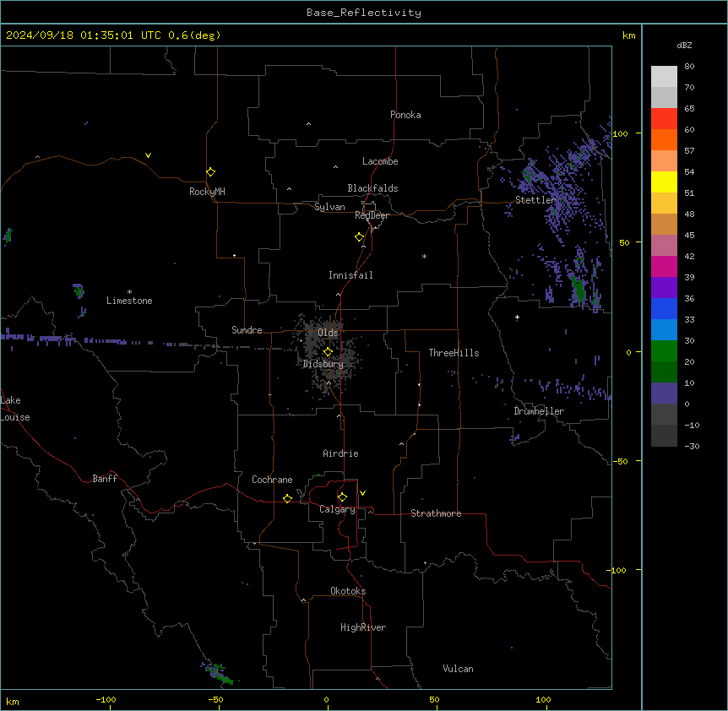Click the white plus marker north of Drumheller
Viewport: 728px width, 711px height.
[517, 318]
